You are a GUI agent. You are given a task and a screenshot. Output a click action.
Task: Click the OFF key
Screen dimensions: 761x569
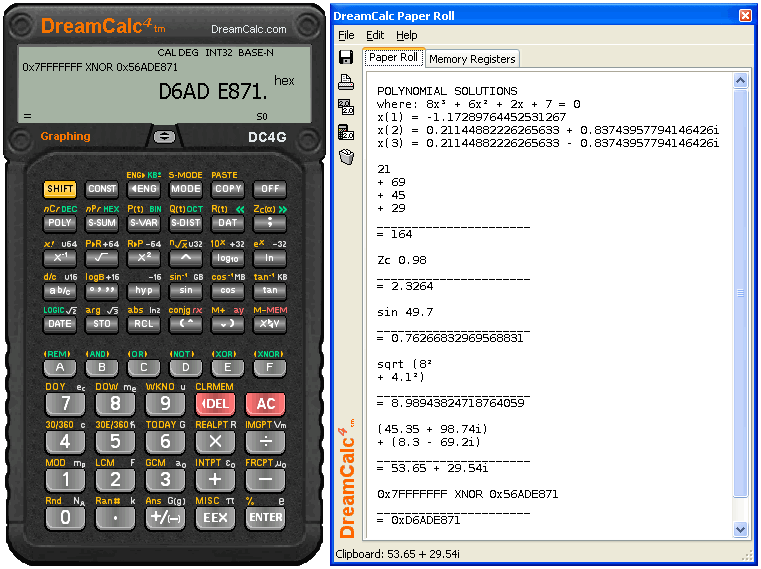tap(270, 189)
